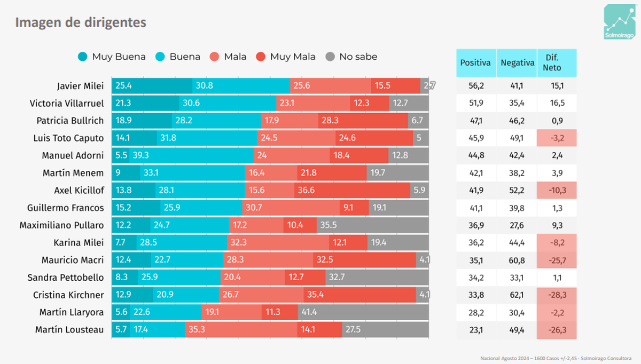Click the No sabe legend dot
The height and width of the screenshot is (364, 641).
pyautogui.click(x=331, y=57)
